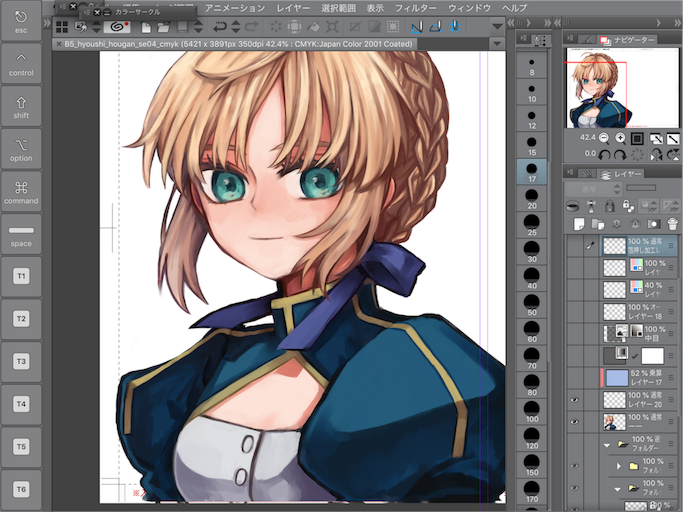The height and width of the screenshot is (512, 683).
Task: Delete layer with trash can icon
Action: (673, 224)
